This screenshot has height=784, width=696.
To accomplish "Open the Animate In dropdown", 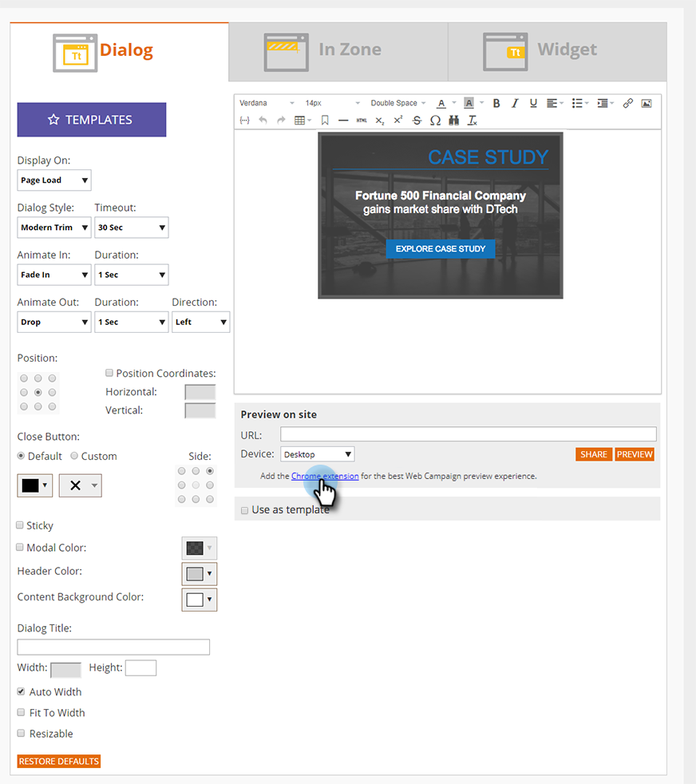I will [54, 275].
